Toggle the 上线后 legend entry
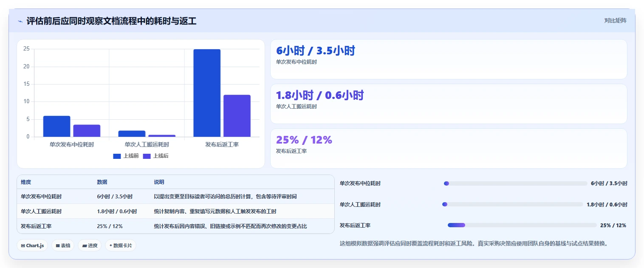The width and height of the screenshot is (644, 268). tap(155, 156)
